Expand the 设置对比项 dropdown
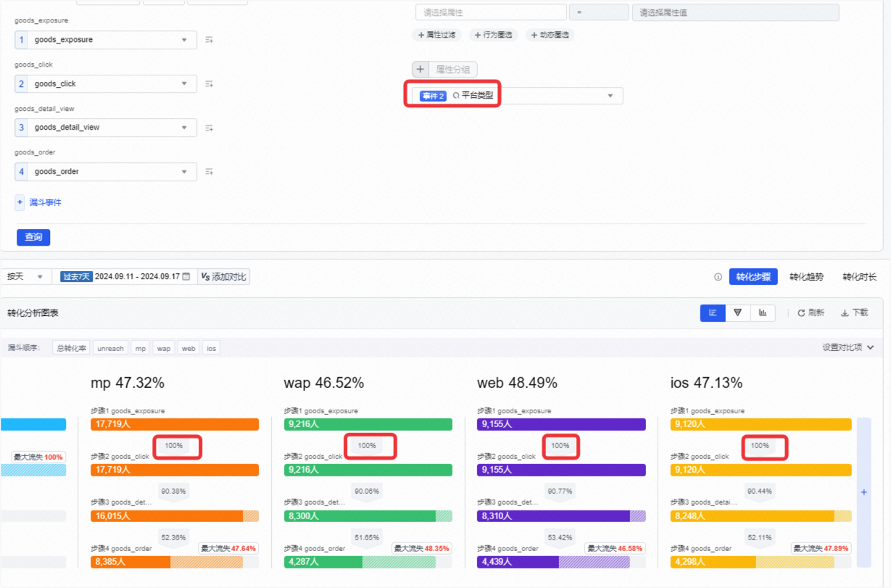The width and height of the screenshot is (891, 588). [848, 347]
